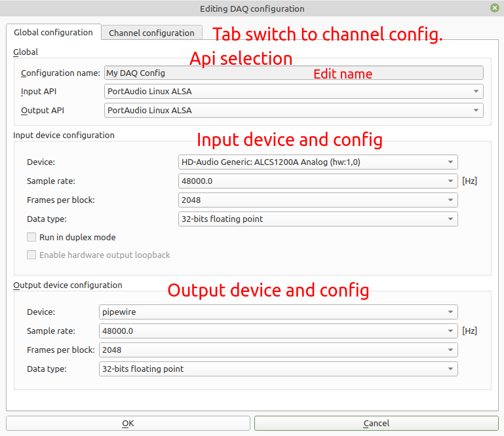The height and width of the screenshot is (436, 504).
Task: Open the output Data type dropdown
Action: tap(279, 369)
